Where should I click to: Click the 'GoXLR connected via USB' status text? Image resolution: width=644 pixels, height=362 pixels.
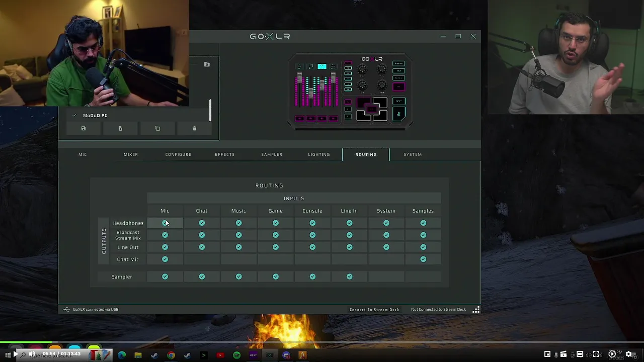[96, 310]
